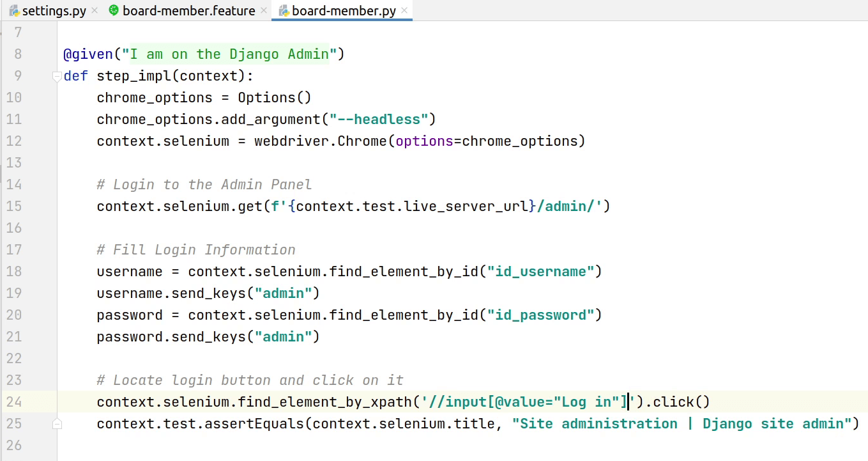This screenshot has width=868, height=461.
Task: Click line number 24 in the gutter
Action: pos(13,402)
